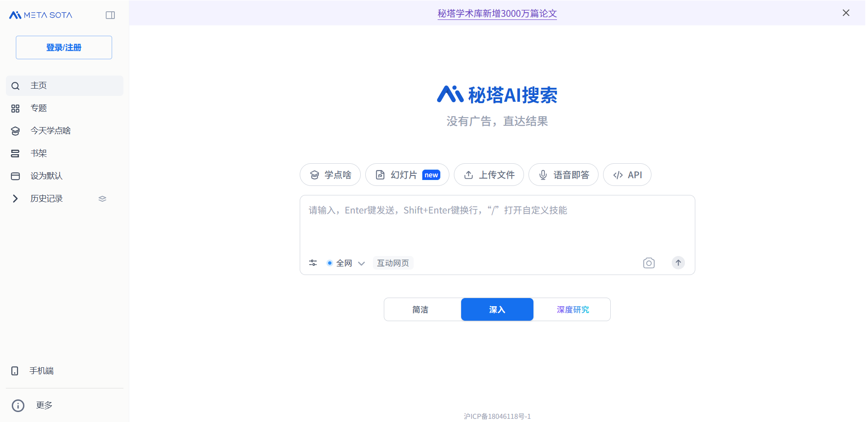The width and height of the screenshot is (868, 422).
Task: Click the layers icon next to 历史记录
Action: [102, 198]
